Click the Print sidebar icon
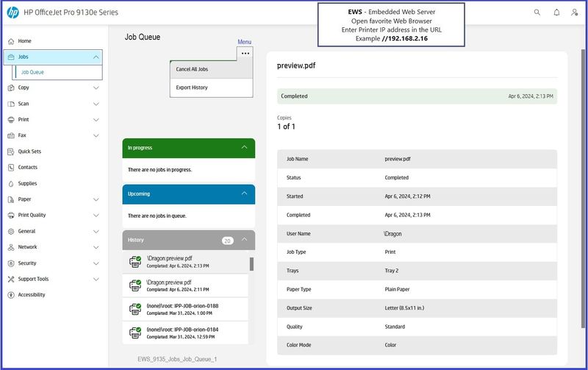588x370 pixels. point(11,120)
